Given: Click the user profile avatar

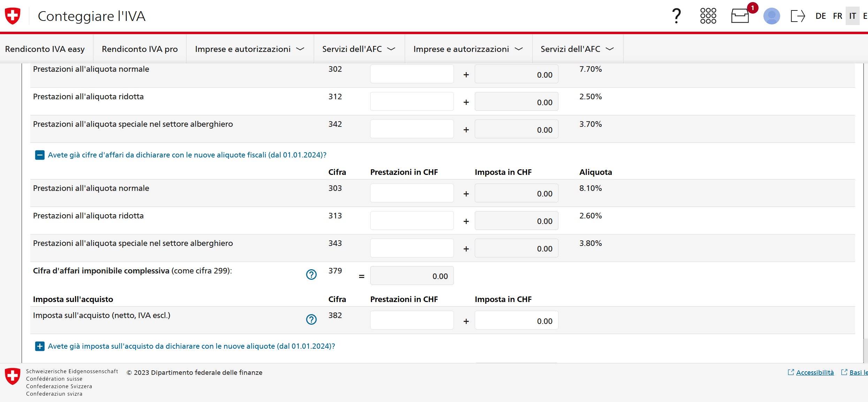Looking at the screenshot, I should coord(771,16).
